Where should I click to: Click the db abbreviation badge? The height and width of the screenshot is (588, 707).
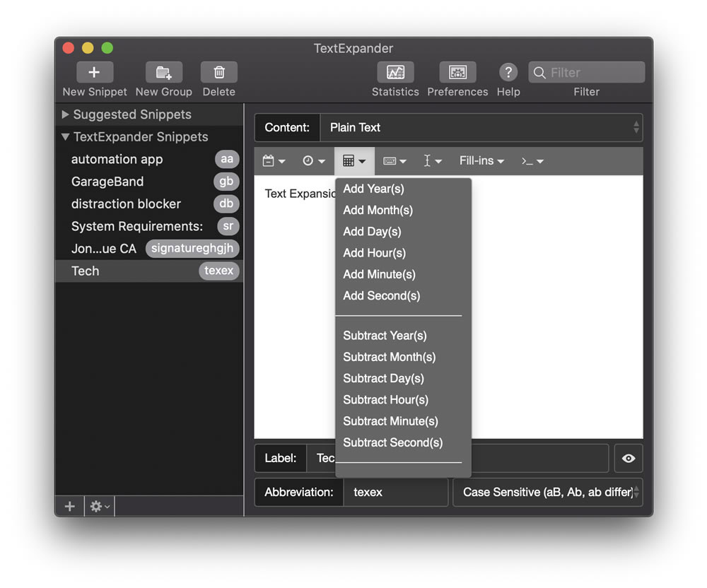(x=226, y=204)
